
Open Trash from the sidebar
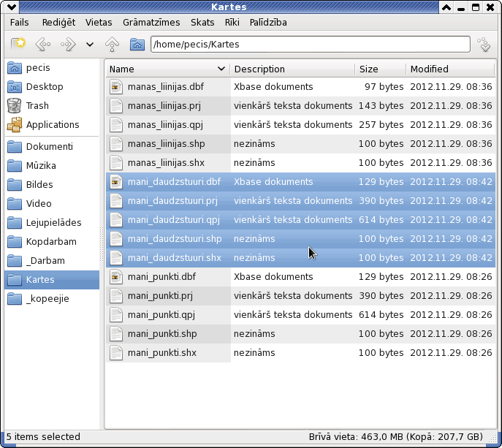click(x=52, y=106)
